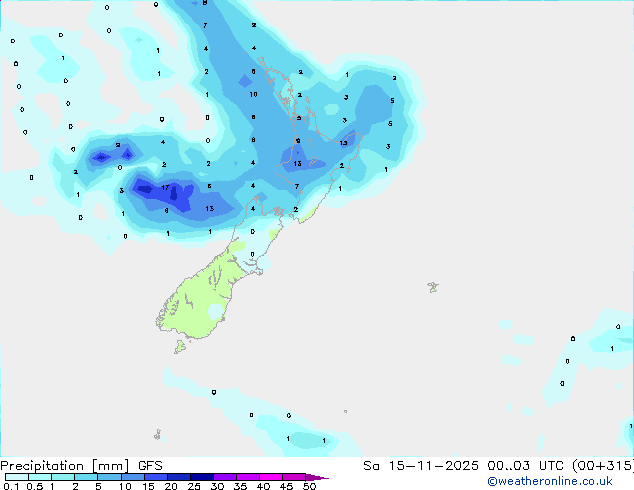Screen dimensions: 634x490
Task: Click the "Precipitation [mm]" title text
Action: pos(65,466)
